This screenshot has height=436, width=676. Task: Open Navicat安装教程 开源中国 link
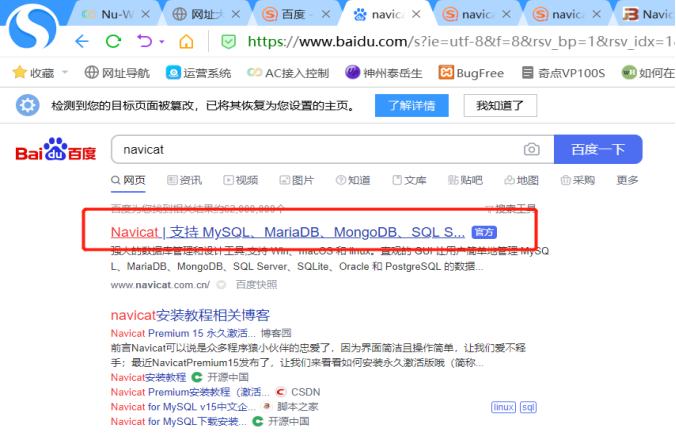pyautogui.click(x=148, y=377)
